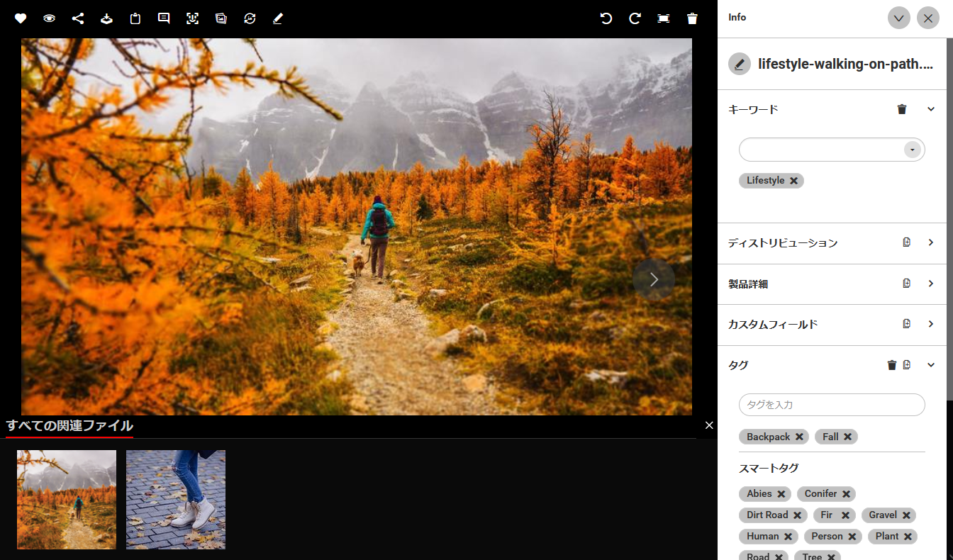Rotate the image counterclockwise
The image size is (953, 560).
606,18
